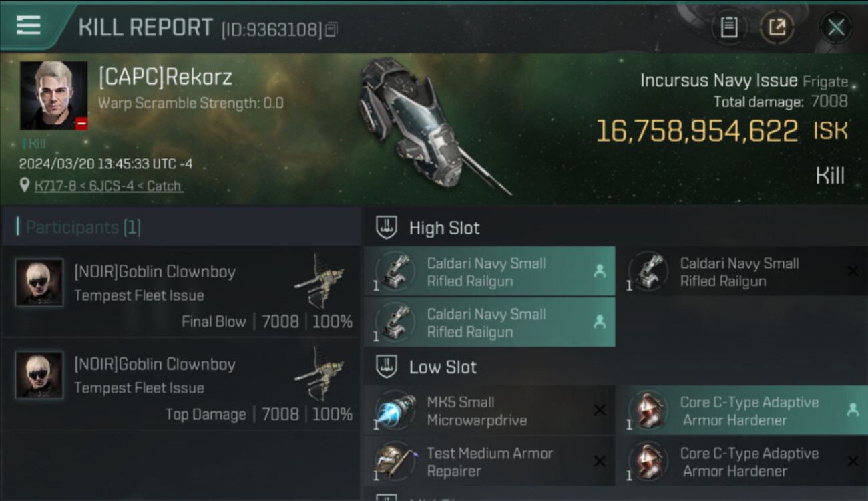View Rekorz character portrait
868x501 pixels.
(53, 96)
